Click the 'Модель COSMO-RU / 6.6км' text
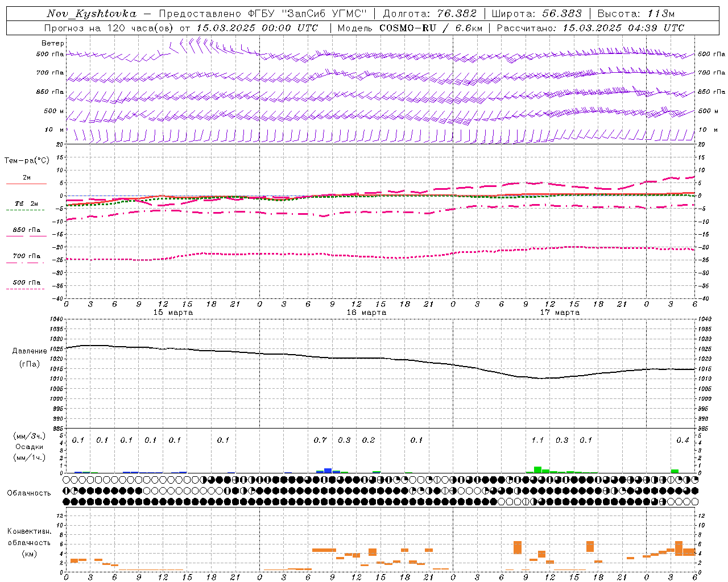 pyautogui.click(x=409, y=28)
